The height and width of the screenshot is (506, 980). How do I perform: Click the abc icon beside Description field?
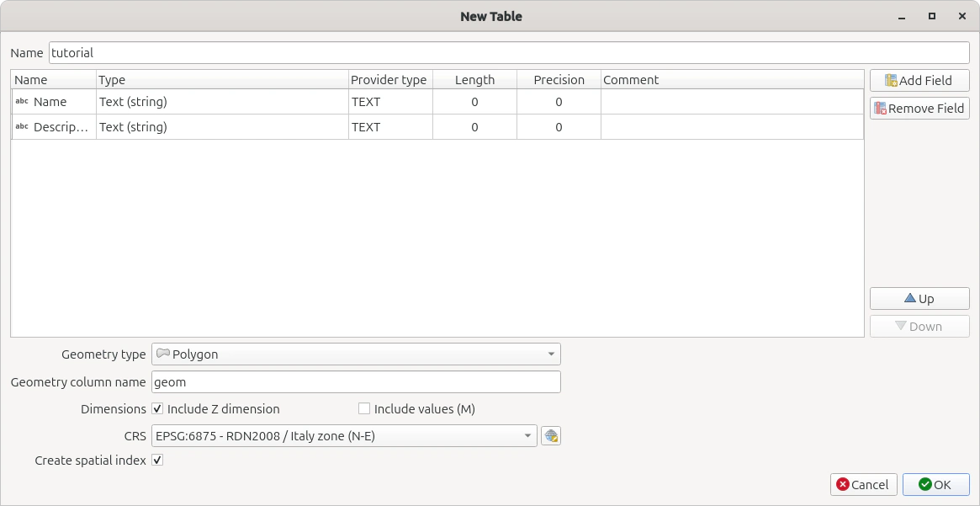click(22, 127)
